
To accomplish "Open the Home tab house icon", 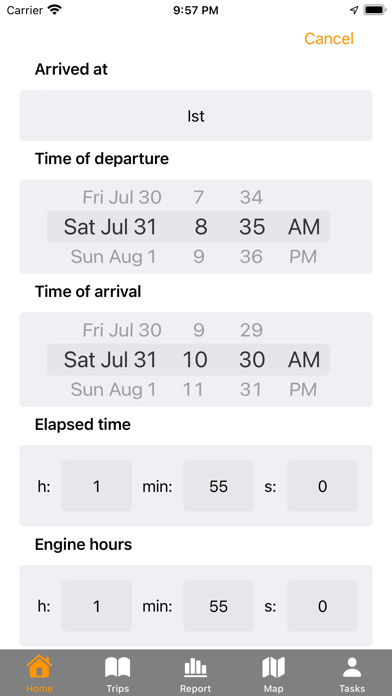I will 39,666.
